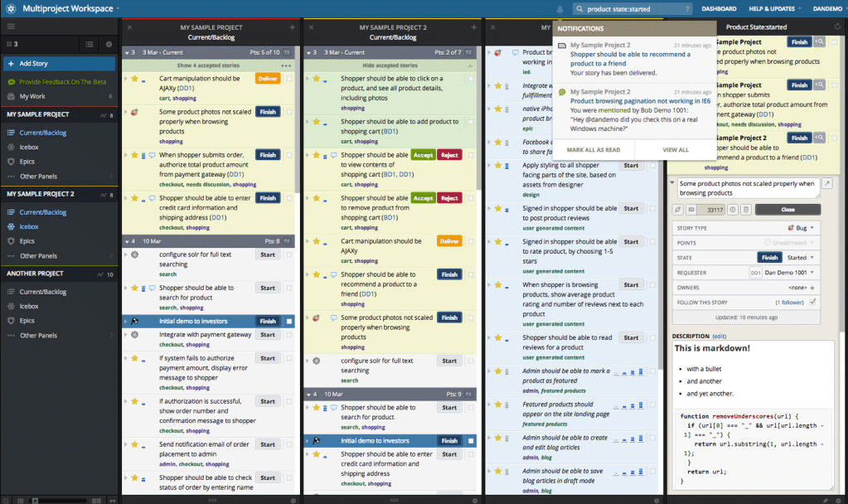Click the clone story icon in story detail
This screenshot has height=504, width=848.
click(x=678, y=210)
